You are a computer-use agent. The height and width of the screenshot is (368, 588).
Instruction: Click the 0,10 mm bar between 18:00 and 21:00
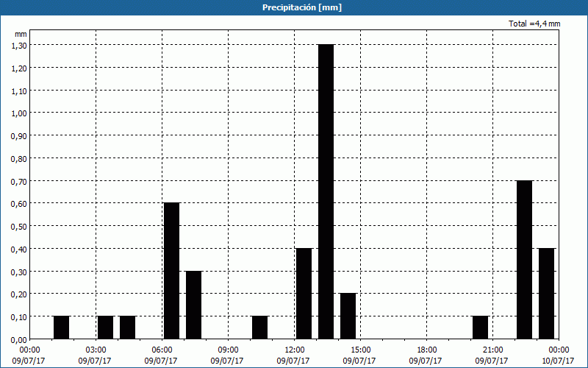pyautogui.click(x=481, y=328)
